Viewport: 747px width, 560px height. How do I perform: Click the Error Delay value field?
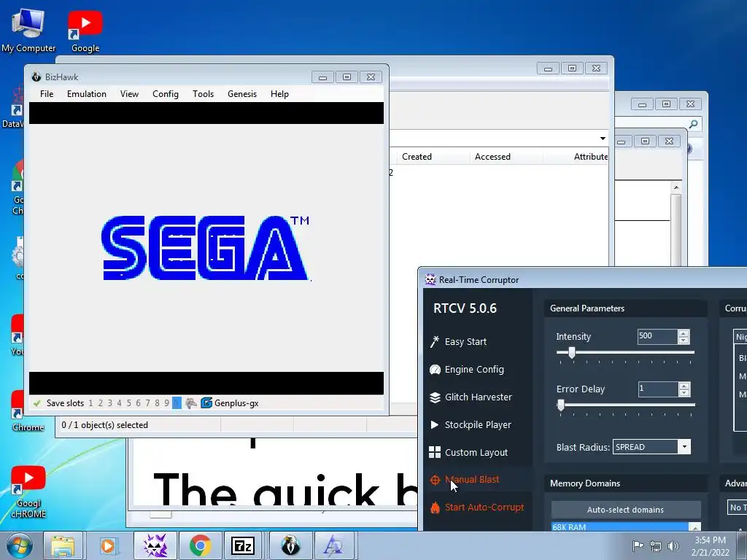659,389
